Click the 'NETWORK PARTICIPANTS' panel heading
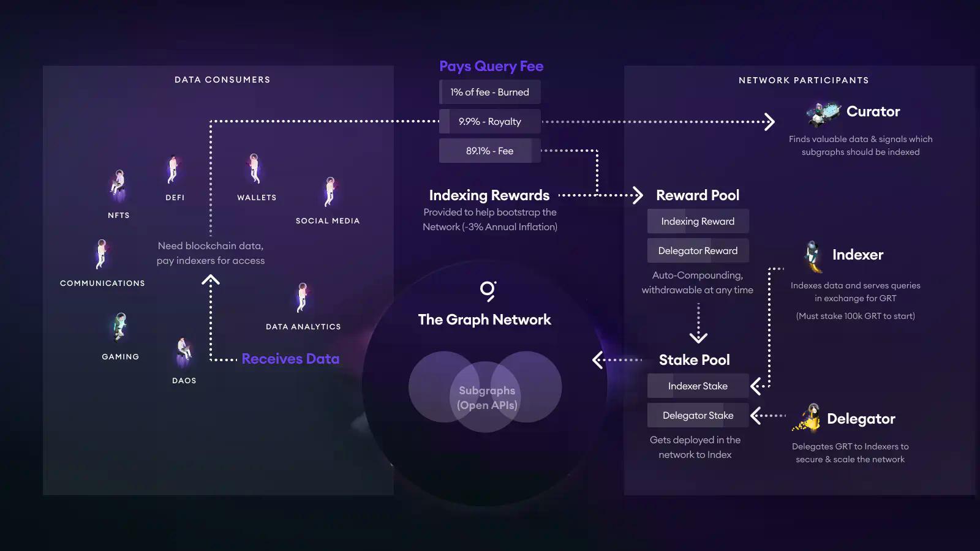 click(804, 80)
